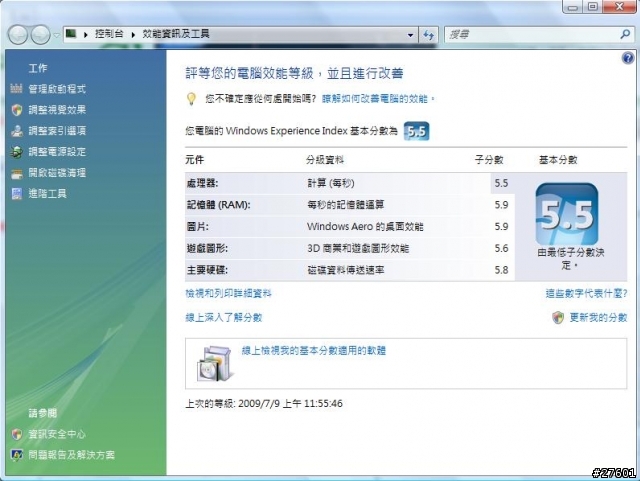Maximize the window
The width and height of the screenshot is (640, 481).
[593, 7]
